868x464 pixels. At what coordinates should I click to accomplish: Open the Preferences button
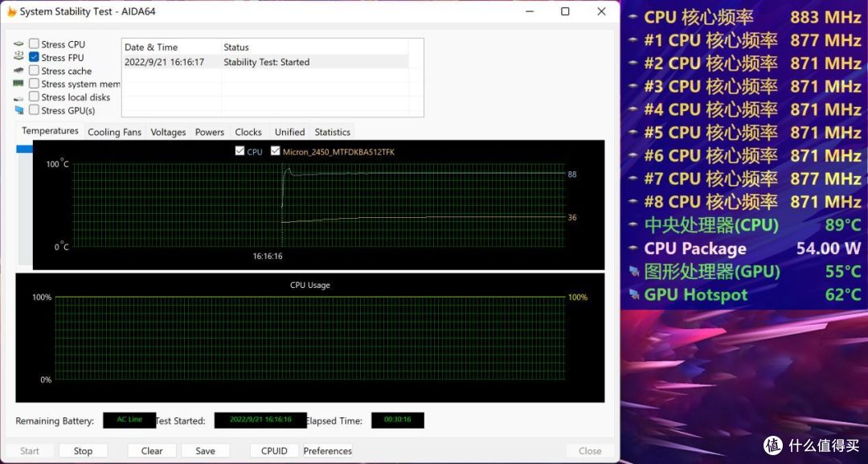328,450
